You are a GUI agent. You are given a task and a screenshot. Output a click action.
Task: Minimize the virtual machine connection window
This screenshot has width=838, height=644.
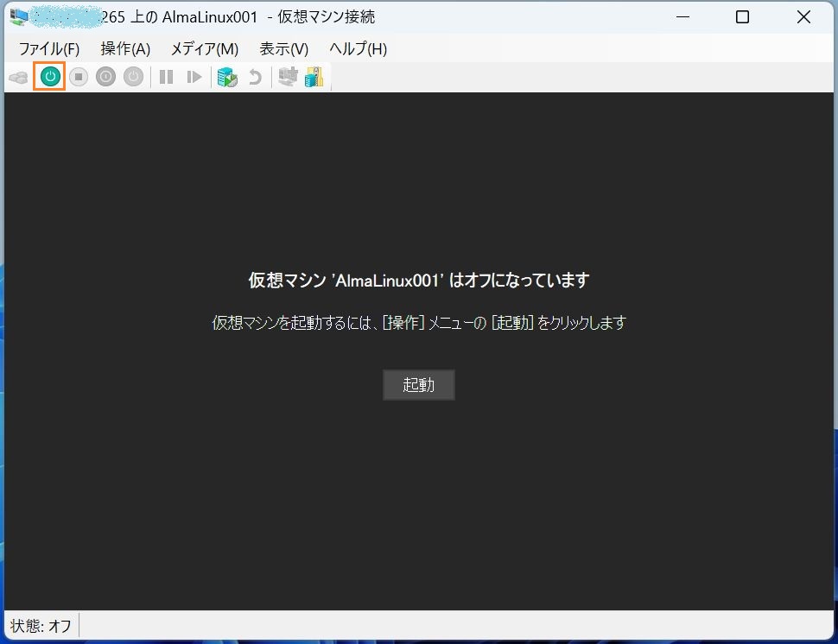[683, 17]
